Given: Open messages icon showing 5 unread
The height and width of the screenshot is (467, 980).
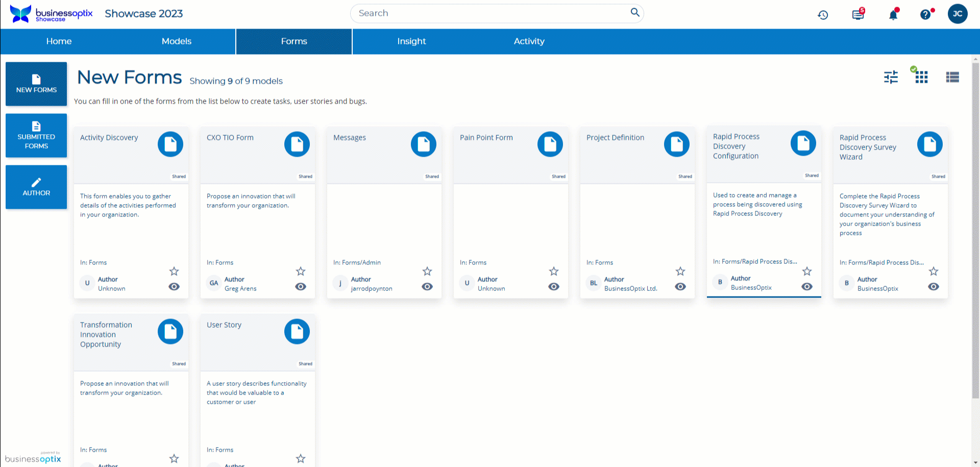Looking at the screenshot, I should [x=857, y=15].
